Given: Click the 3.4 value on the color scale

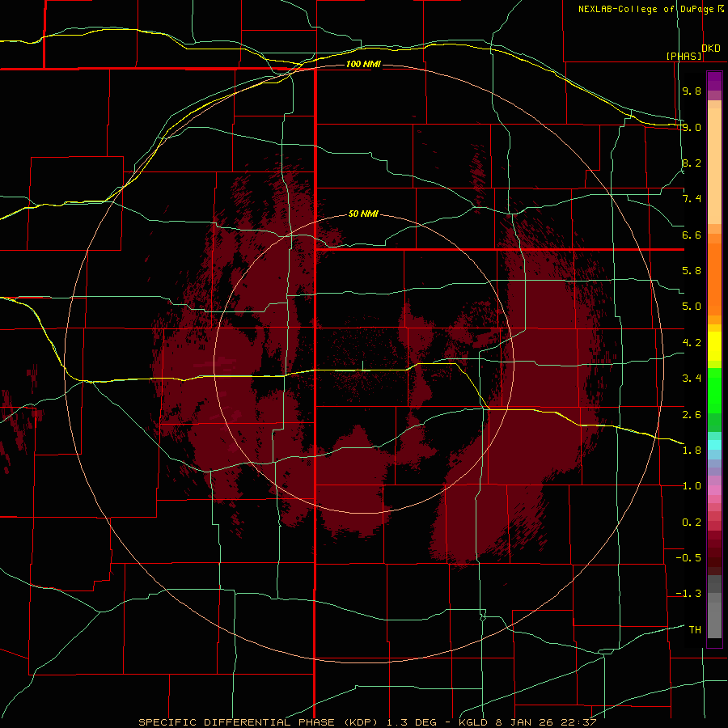Looking at the screenshot, I should tap(692, 379).
